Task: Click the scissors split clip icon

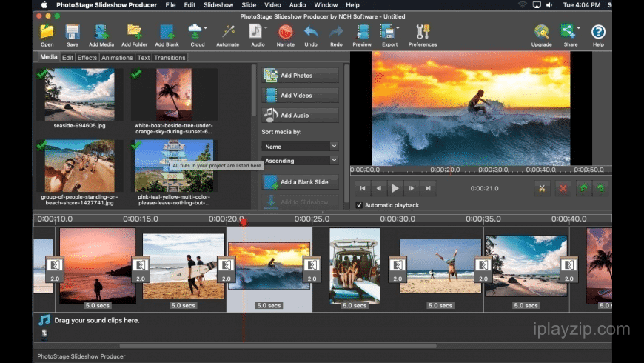Action: (x=542, y=188)
